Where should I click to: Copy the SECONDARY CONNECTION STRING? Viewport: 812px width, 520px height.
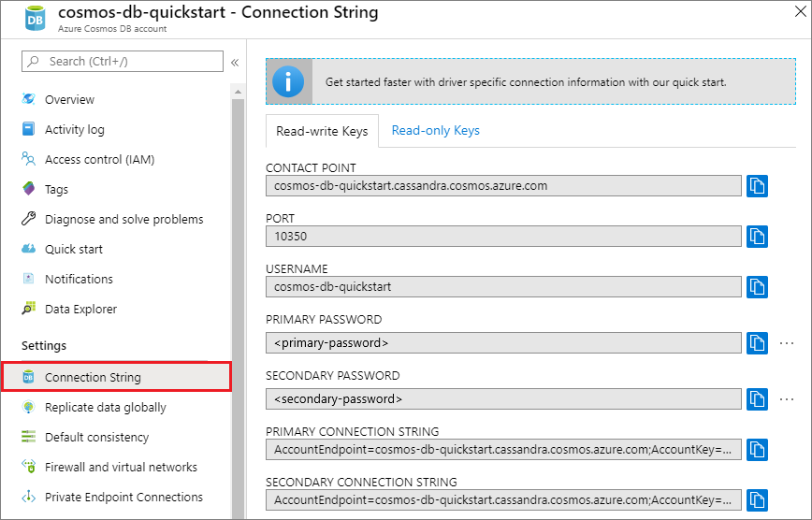coord(757,499)
